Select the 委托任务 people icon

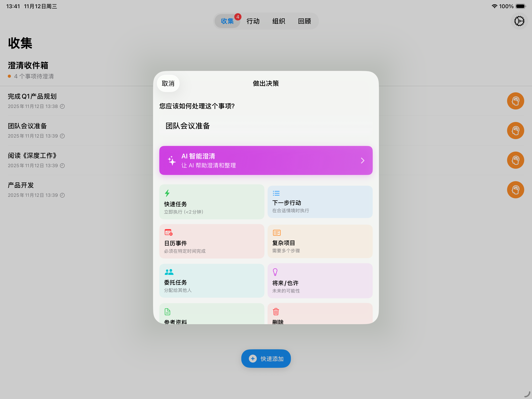169,272
